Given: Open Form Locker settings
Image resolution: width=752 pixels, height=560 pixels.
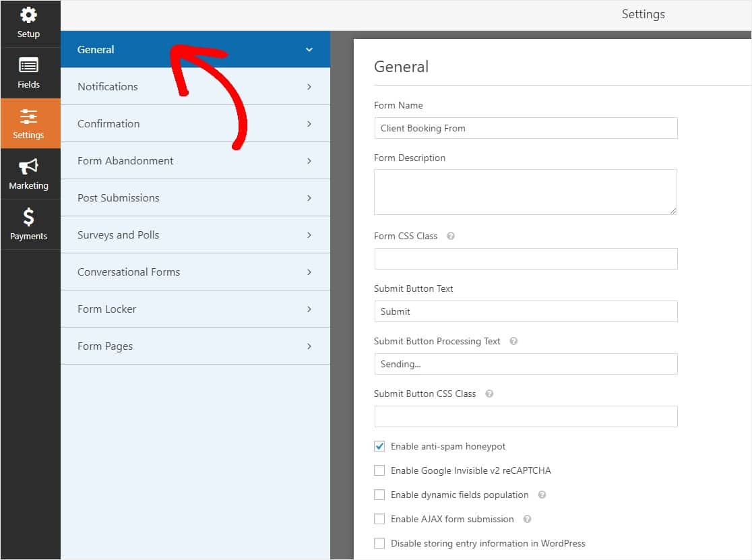Looking at the screenshot, I should 195,309.
